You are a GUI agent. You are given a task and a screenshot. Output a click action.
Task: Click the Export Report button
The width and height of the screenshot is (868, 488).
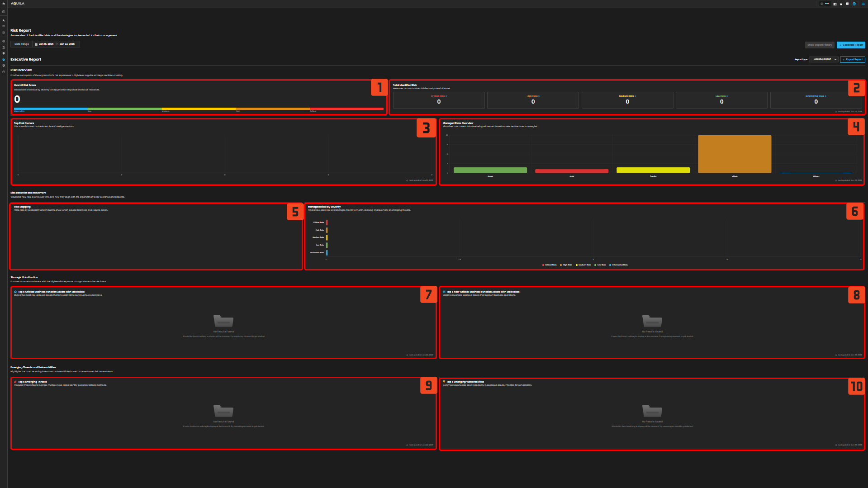[x=852, y=59]
